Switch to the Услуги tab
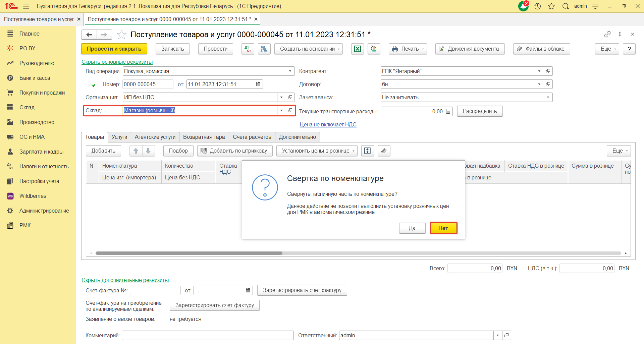Screen dimensions: 644x344 (119, 137)
